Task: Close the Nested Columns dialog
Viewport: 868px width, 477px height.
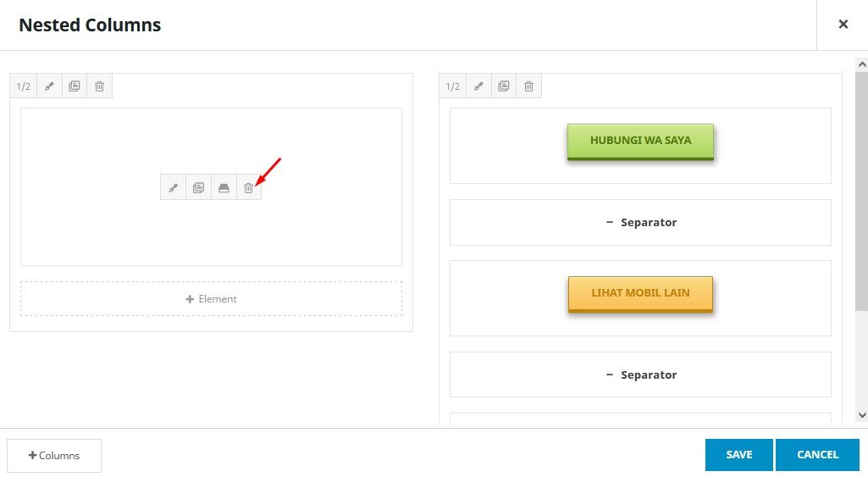Action: click(x=843, y=25)
